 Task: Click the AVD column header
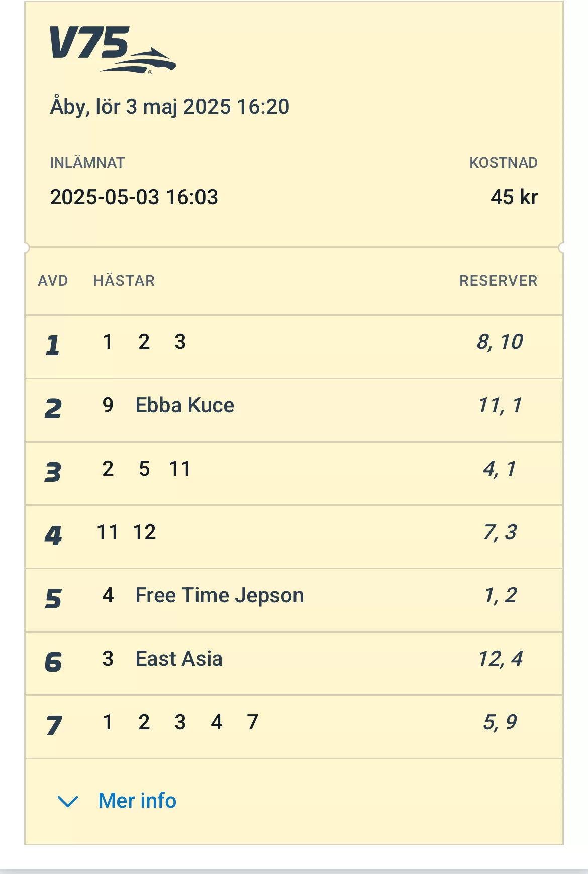pyautogui.click(x=53, y=281)
